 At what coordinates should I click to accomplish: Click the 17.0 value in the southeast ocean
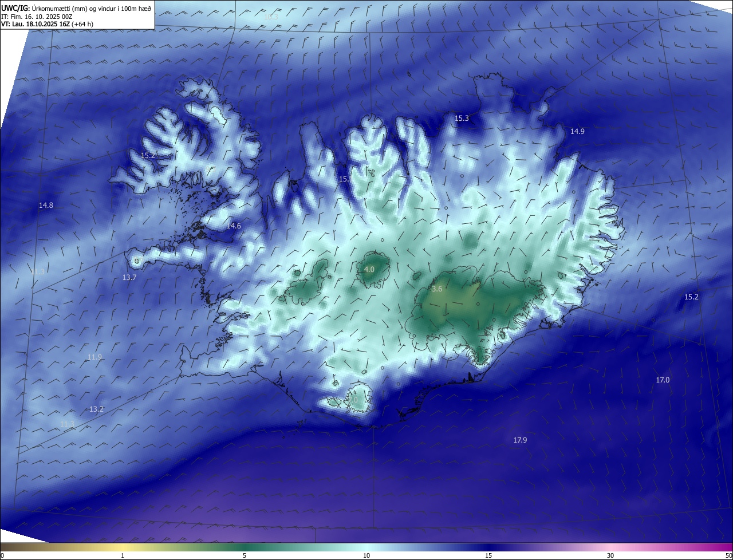click(x=663, y=380)
